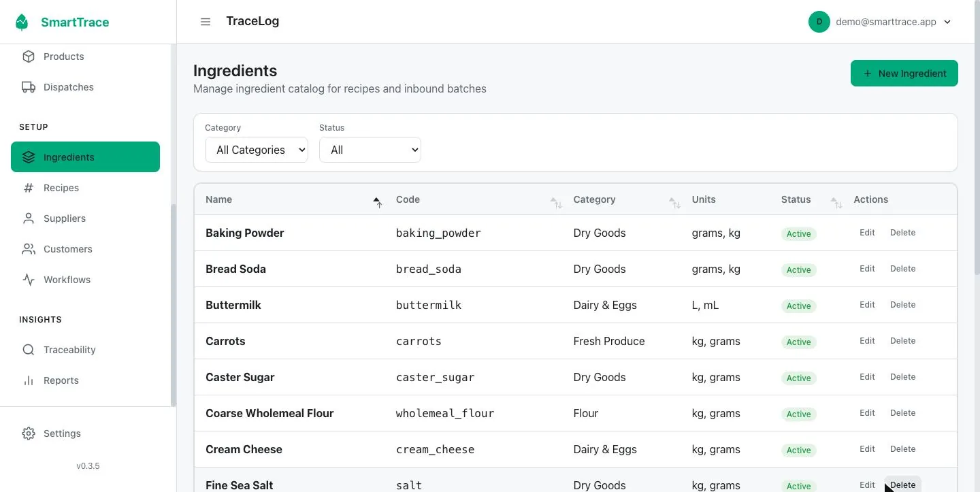Click the user avatar circle D
Image resolution: width=980 pixels, height=492 pixels.
819,22
